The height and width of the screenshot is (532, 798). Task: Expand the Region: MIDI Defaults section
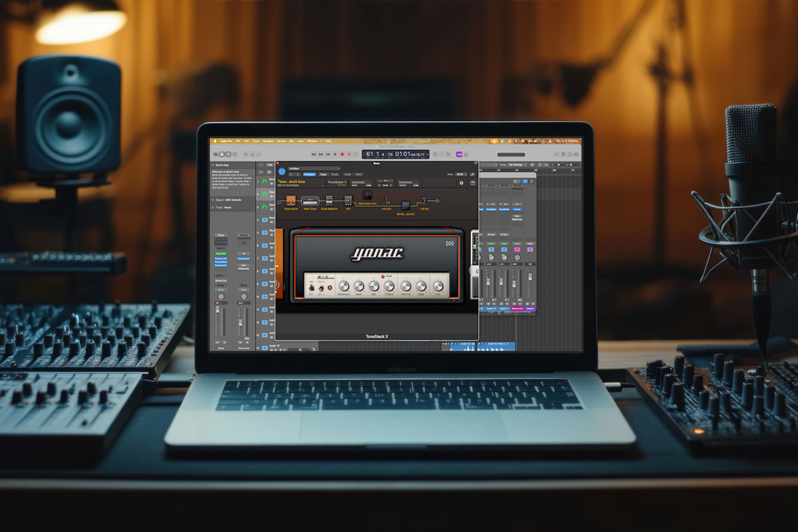point(213,200)
